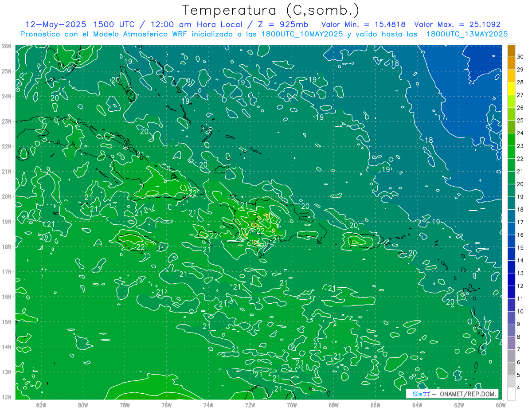Viewport: 532px width, 411px height.
Task: Click legend value 15 on the color scale
Action: coord(520,247)
